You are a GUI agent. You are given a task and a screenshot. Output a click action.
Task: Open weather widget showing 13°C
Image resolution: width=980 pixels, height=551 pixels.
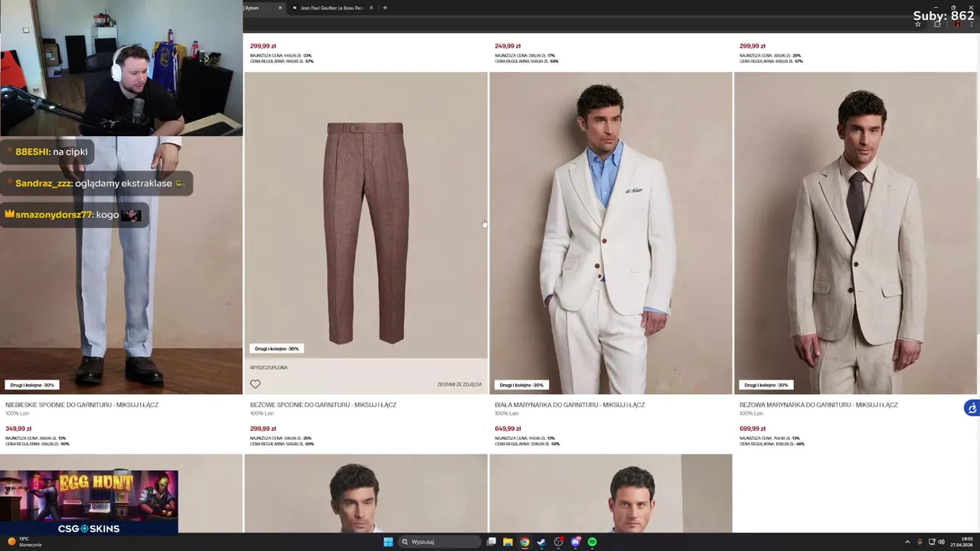[24, 542]
